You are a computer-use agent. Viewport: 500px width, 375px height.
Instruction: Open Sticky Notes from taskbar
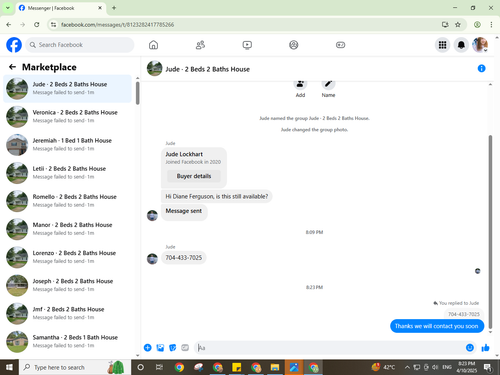(x=236, y=367)
